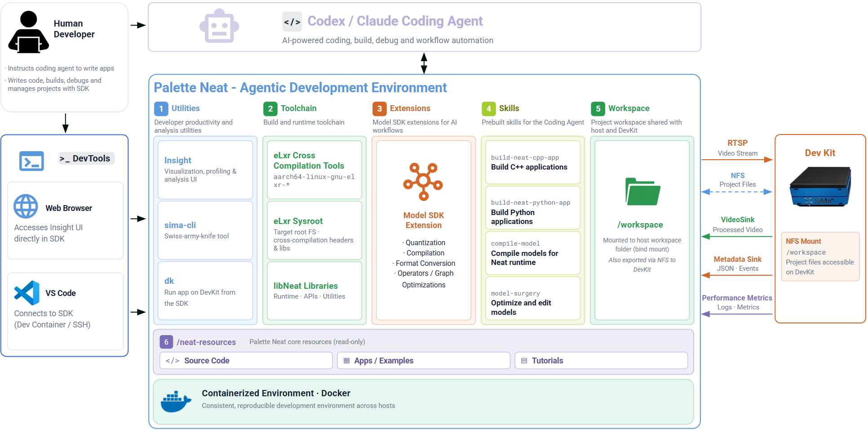Click the Toolchain section heading
Image resolution: width=868 pixels, height=430 pixels.
(x=299, y=108)
